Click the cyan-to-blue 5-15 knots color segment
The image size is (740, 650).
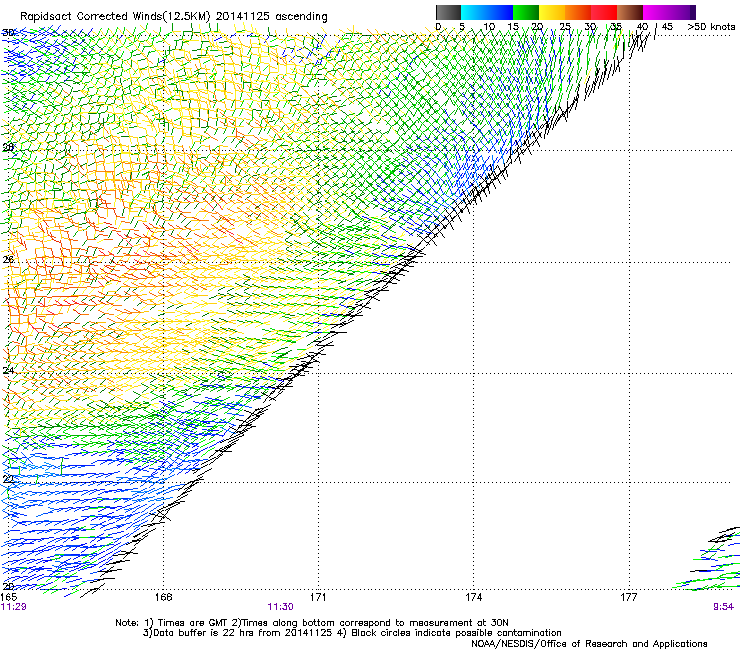click(487, 12)
